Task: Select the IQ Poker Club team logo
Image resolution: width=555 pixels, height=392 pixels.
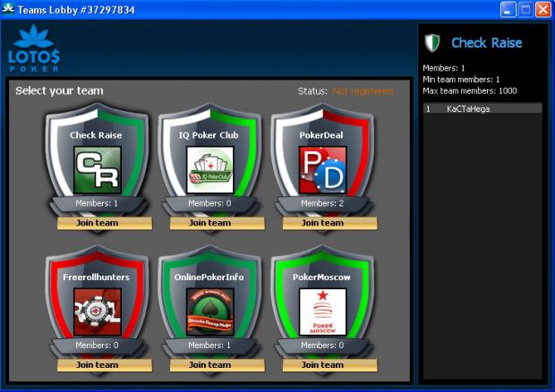Action: [209, 170]
